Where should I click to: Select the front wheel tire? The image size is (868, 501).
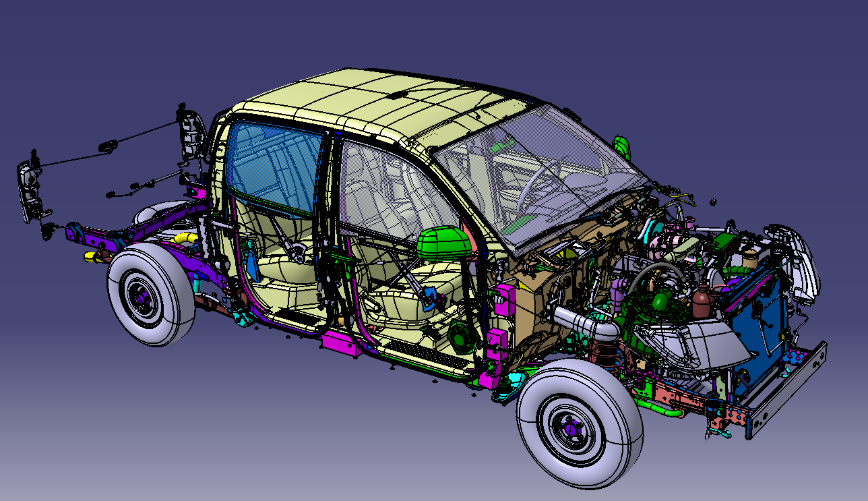580,423
